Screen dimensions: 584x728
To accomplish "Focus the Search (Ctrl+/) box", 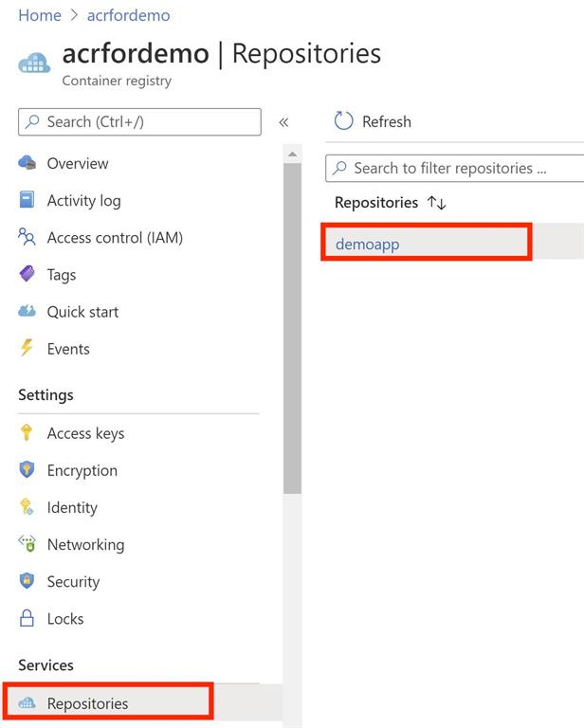I will click(139, 121).
